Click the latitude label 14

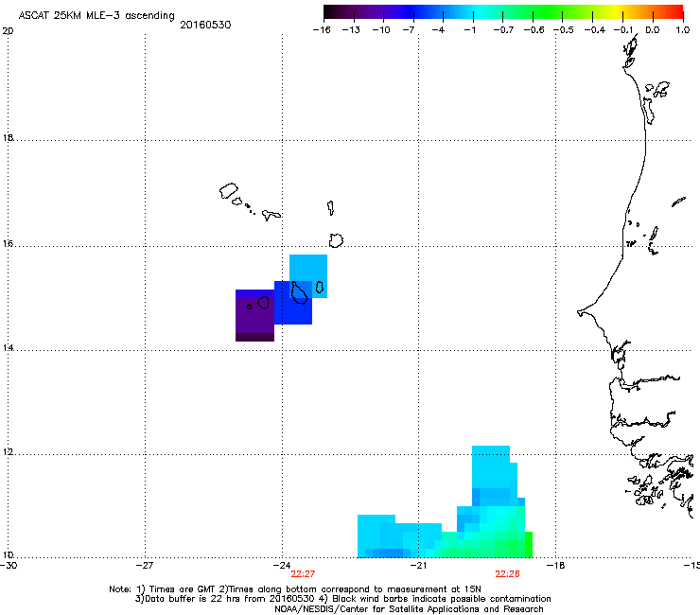pos(8,347)
